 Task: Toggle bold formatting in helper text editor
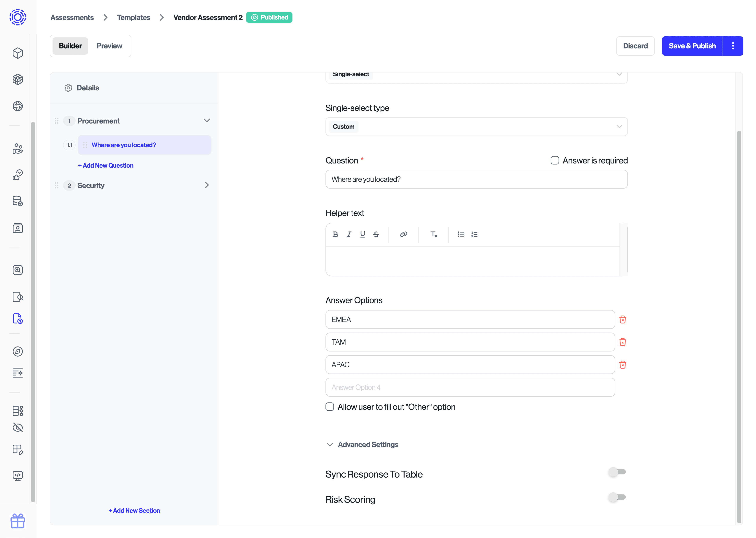pyautogui.click(x=335, y=234)
